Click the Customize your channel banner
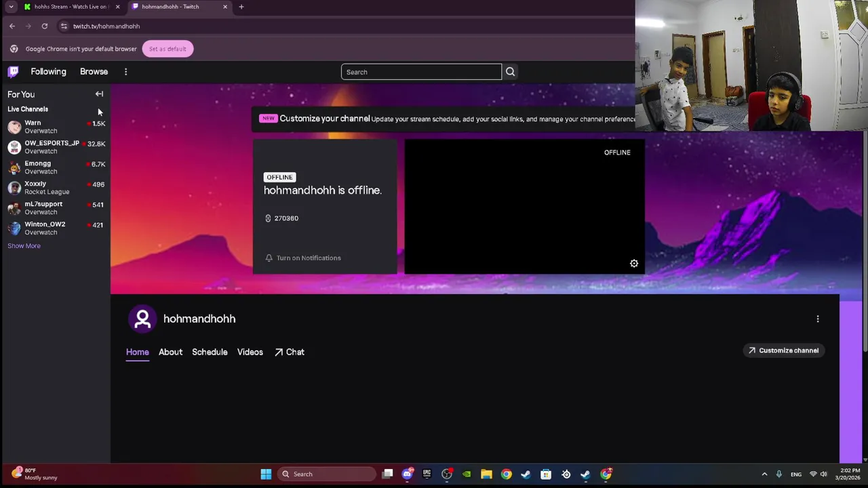868x488 pixels. tap(443, 119)
